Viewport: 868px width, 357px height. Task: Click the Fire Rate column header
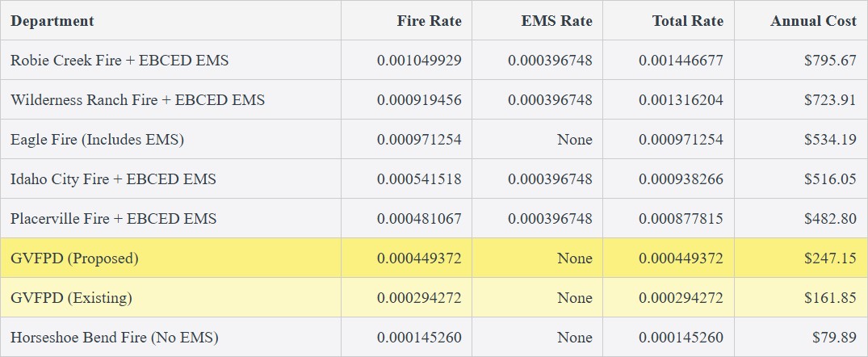429,21
